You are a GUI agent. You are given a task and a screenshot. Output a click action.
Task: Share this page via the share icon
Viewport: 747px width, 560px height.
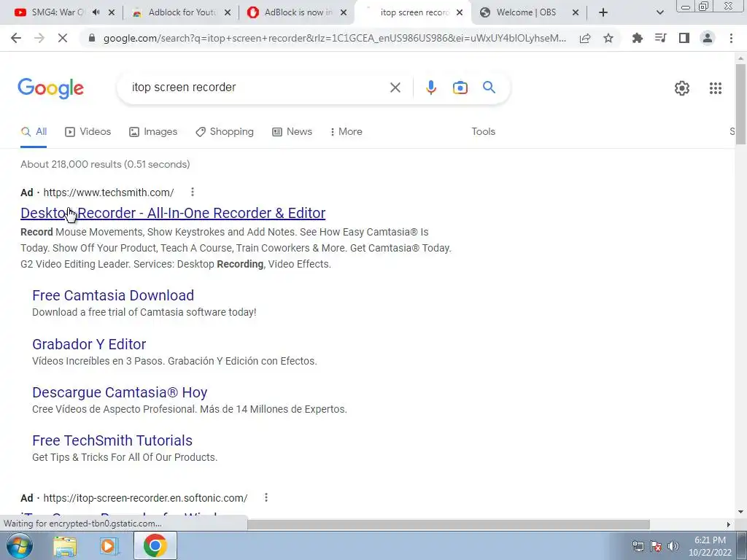point(585,38)
